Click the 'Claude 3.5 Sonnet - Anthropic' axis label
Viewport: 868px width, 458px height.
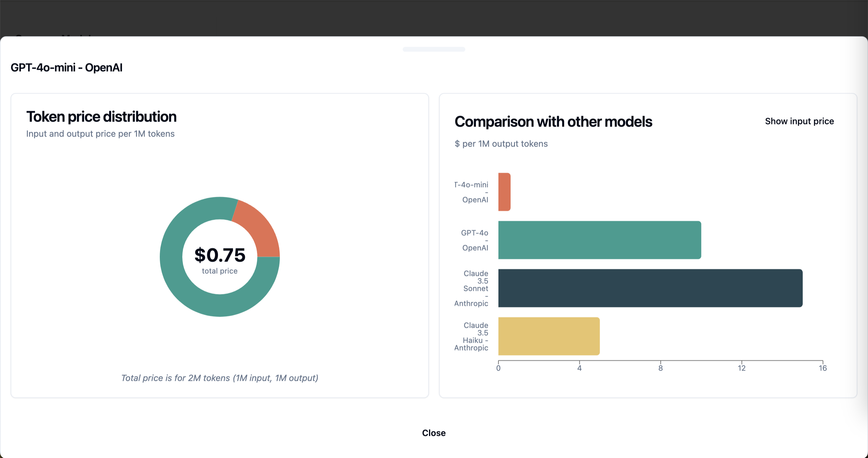click(x=472, y=288)
